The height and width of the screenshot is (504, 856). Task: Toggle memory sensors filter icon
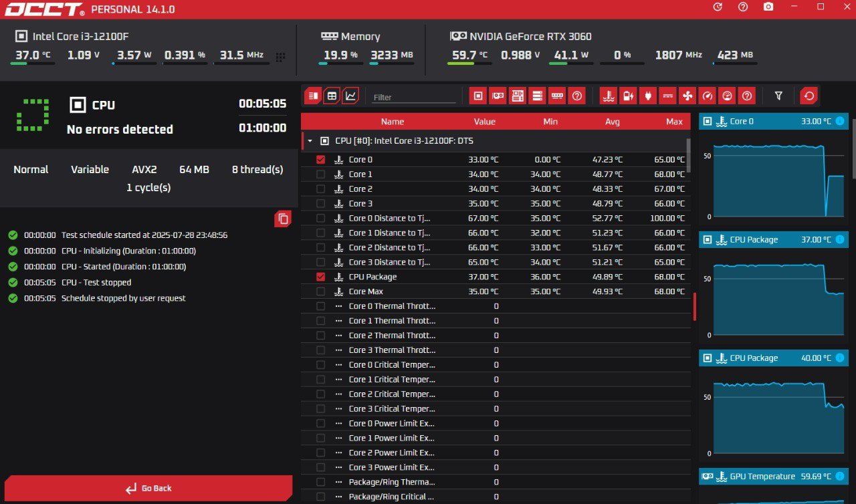coord(557,96)
